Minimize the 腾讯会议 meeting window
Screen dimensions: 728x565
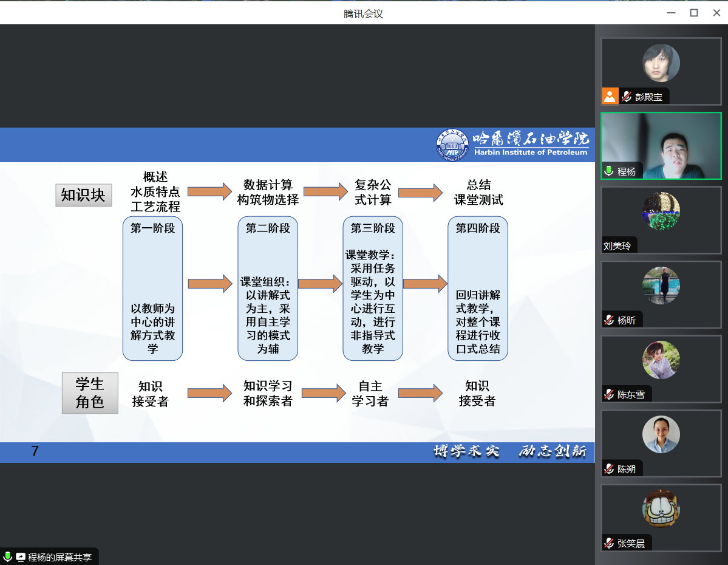pyautogui.click(x=670, y=13)
